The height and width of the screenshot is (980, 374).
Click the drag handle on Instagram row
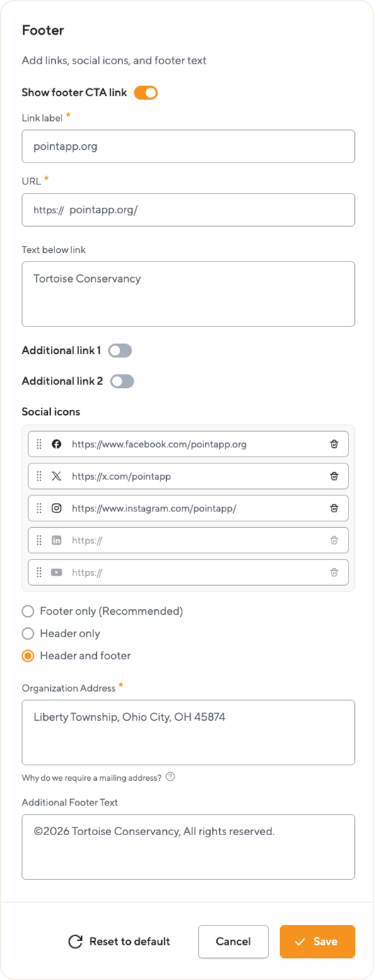pyautogui.click(x=39, y=508)
